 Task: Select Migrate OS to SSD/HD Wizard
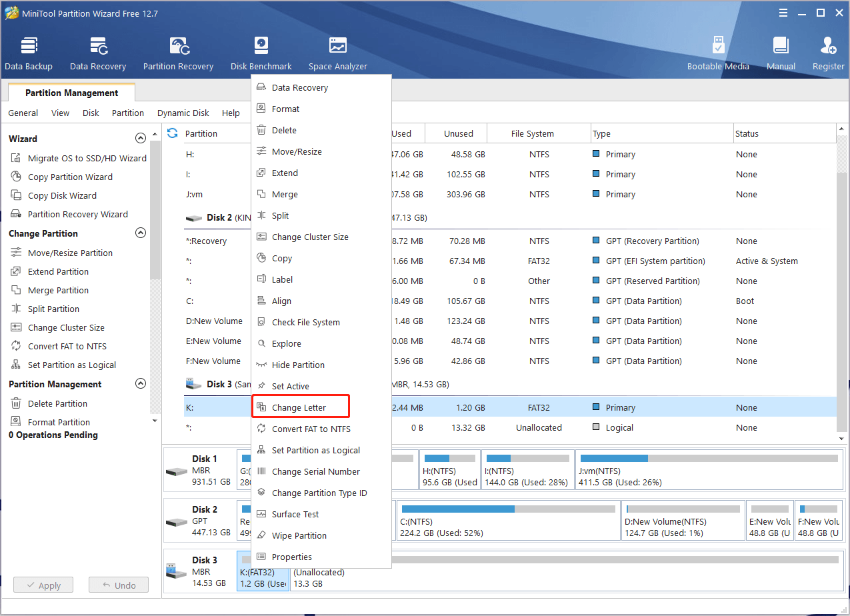pos(79,159)
